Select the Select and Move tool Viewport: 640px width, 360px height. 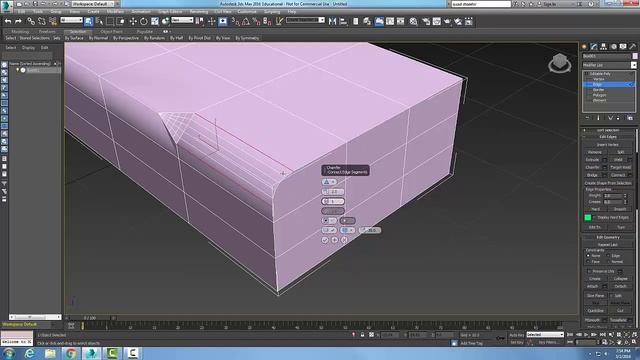click(133, 21)
